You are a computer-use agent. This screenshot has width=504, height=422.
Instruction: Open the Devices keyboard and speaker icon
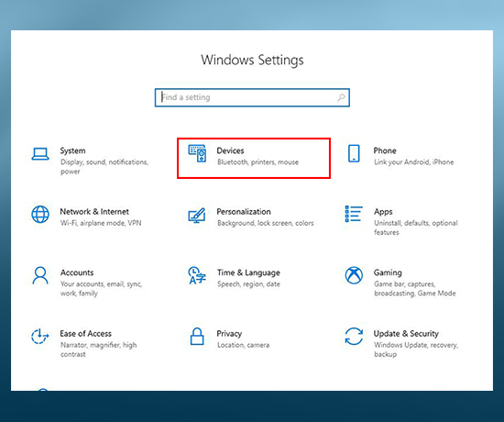tap(197, 153)
